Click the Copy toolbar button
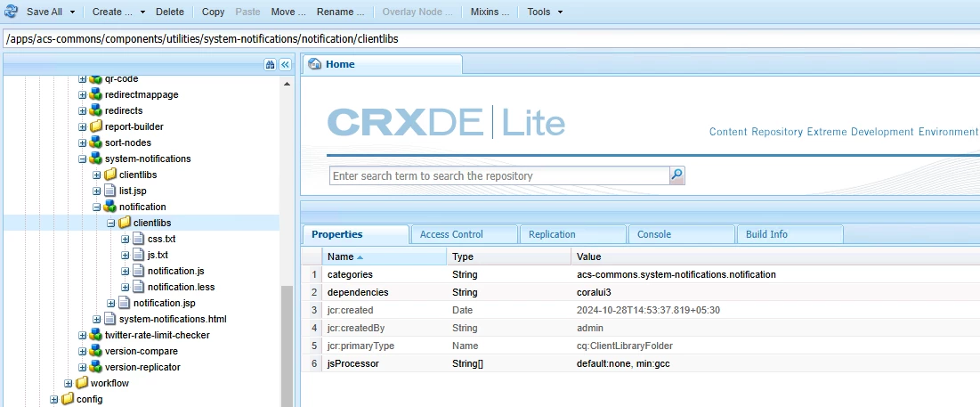Screen dimensions: 980x407 pyautogui.click(x=213, y=12)
